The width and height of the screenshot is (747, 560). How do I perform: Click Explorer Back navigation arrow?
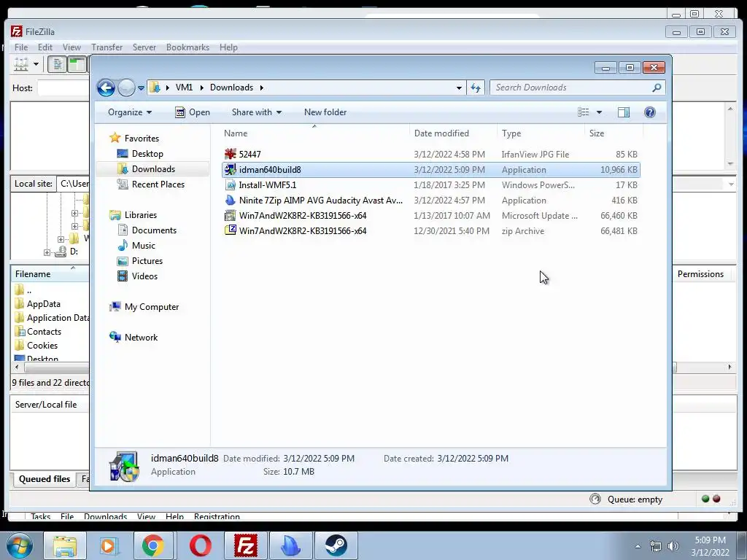(106, 87)
